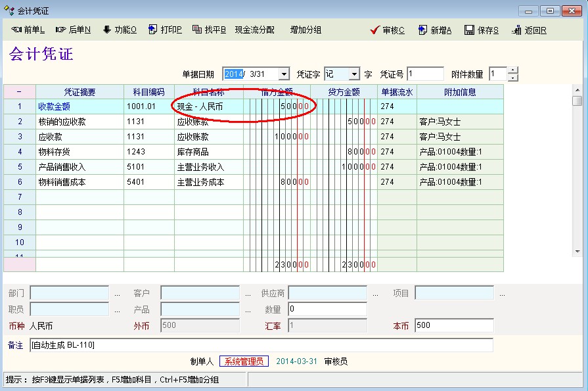
Task: Click 现金流分配 in the toolbar
Action: click(254, 30)
